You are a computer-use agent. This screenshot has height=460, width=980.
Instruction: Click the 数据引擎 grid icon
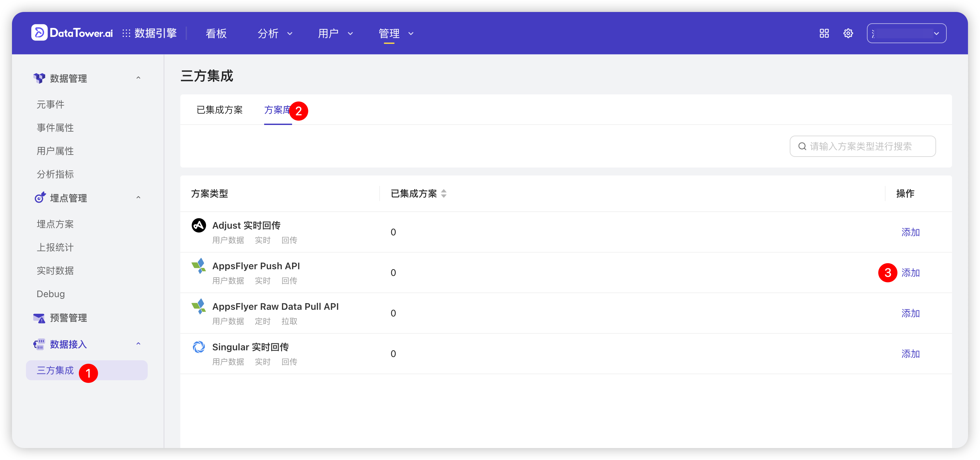tap(126, 33)
